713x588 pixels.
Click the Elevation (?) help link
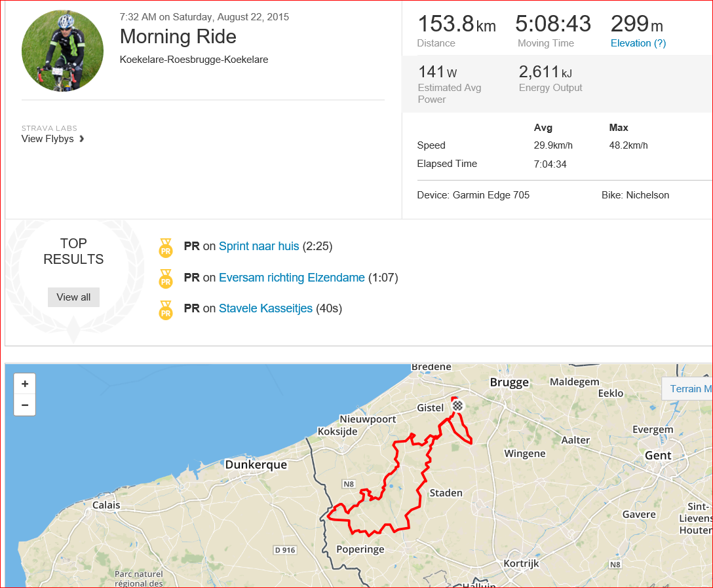coord(638,43)
